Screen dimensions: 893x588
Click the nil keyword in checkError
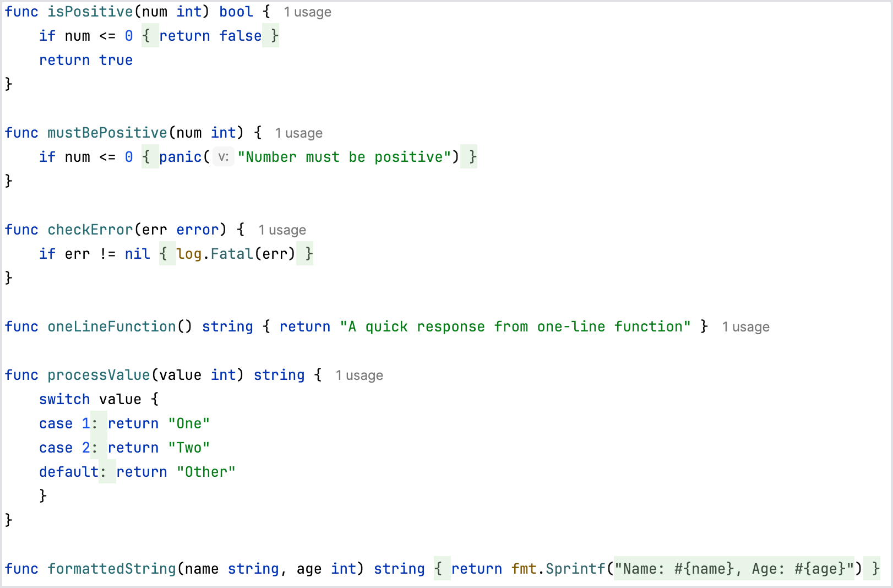tap(137, 254)
